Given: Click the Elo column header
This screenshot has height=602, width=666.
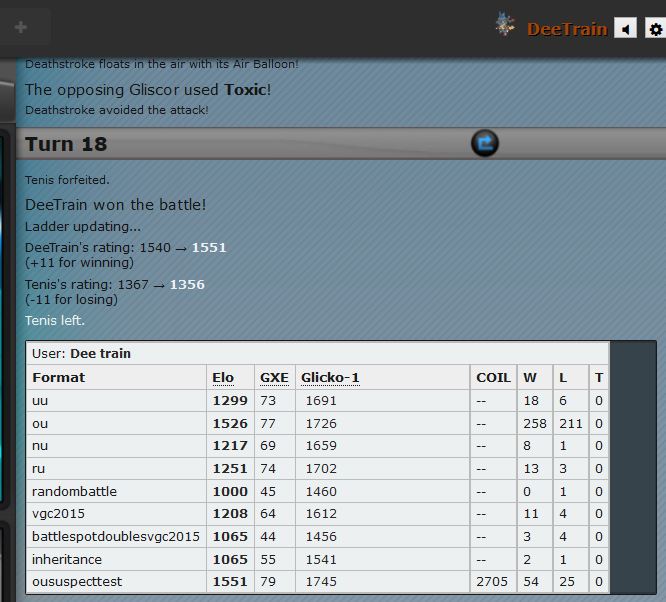Looking at the screenshot, I should (223, 377).
